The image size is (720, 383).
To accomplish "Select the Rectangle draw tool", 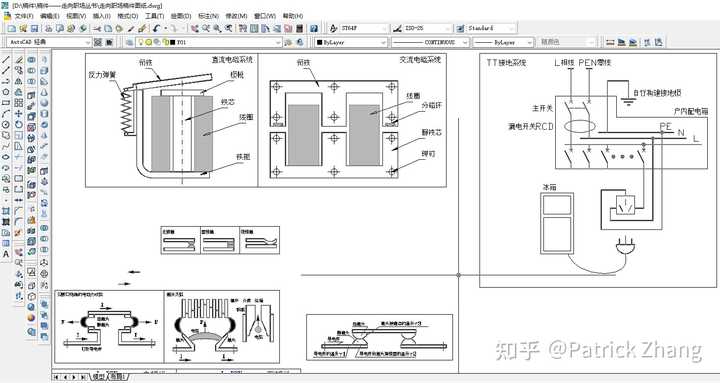I will (6, 103).
